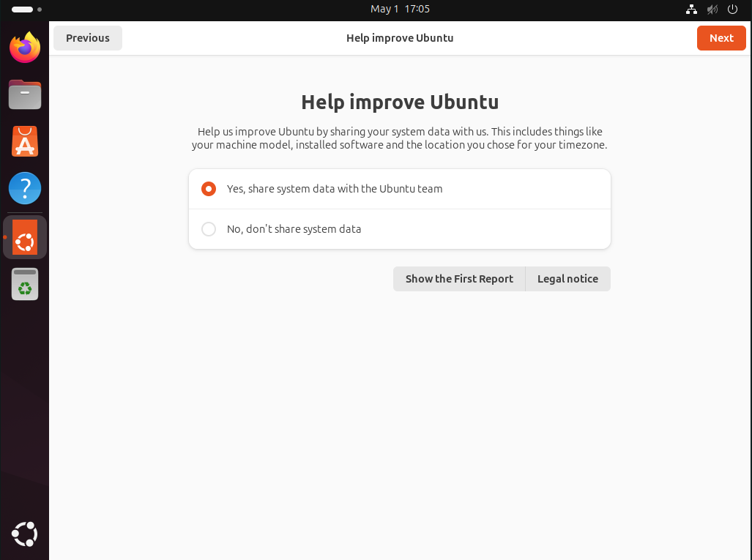Image resolution: width=752 pixels, height=560 pixels.
Task: Open Firefox from the dock
Action: point(25,48)
